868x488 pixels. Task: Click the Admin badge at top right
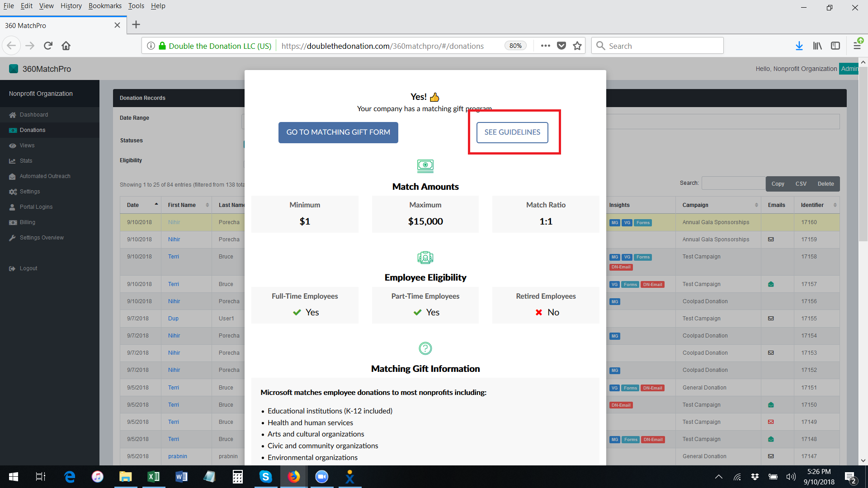tap(849, 69)
